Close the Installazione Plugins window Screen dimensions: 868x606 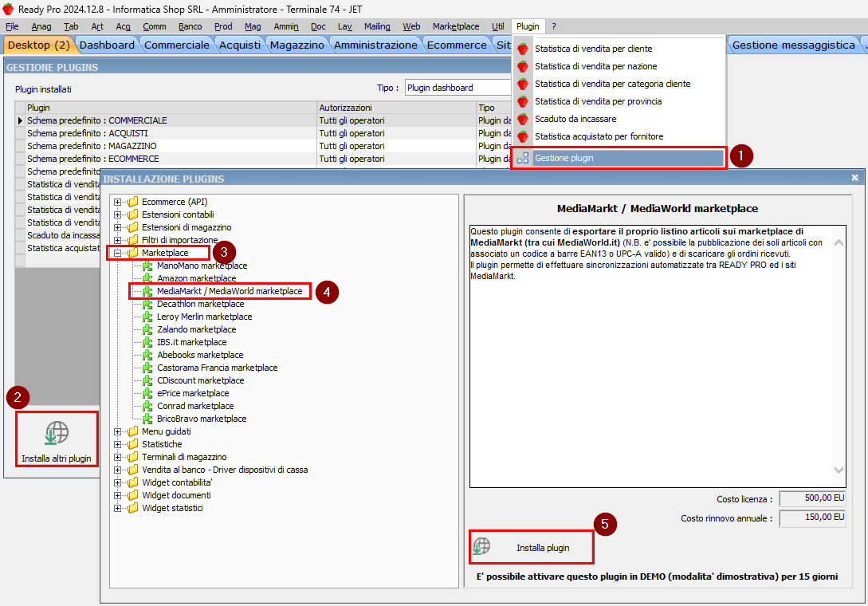click(x=854, y=178)
